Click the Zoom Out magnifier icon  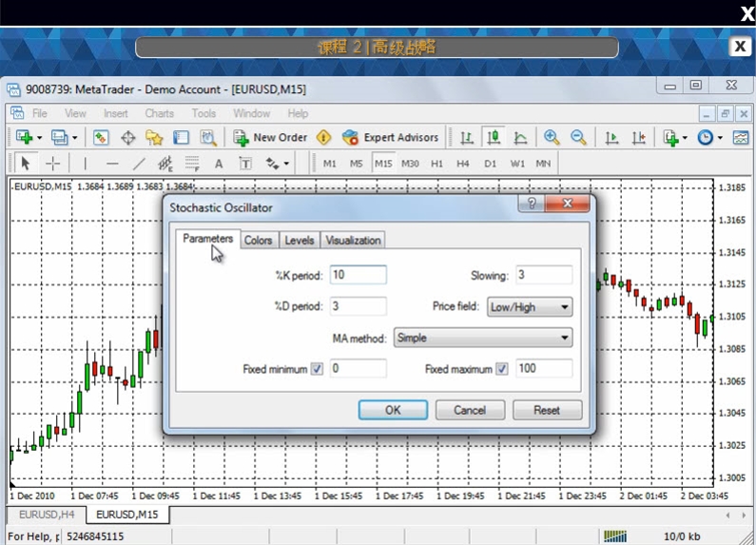point(578,138)
